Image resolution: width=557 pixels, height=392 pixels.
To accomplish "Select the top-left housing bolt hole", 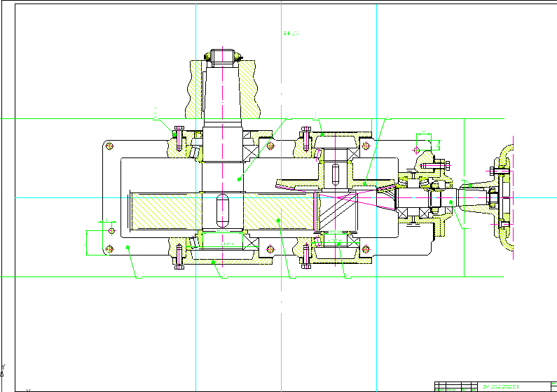I will pyautogui.click(x=109, y=146).
